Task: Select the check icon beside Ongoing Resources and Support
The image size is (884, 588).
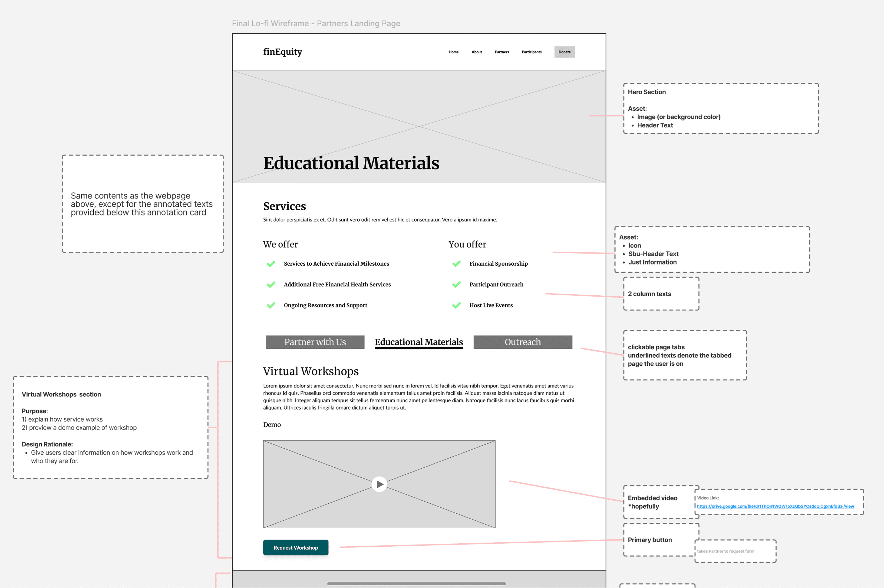Action: point(271,305)
